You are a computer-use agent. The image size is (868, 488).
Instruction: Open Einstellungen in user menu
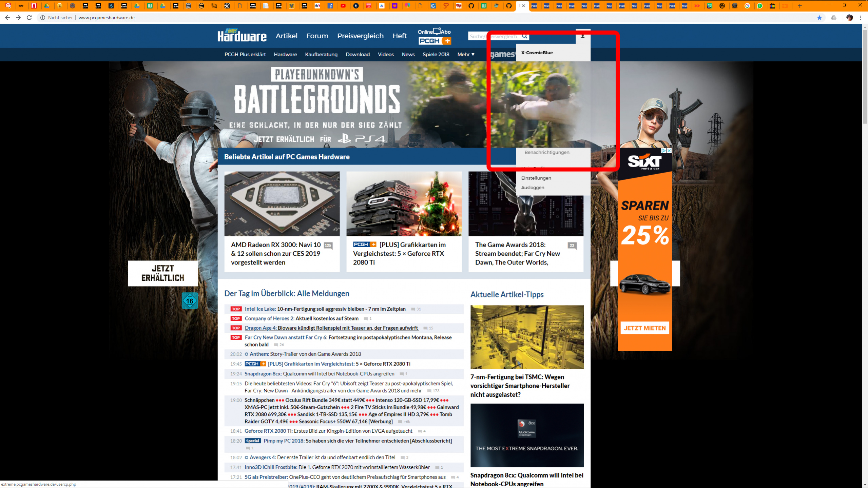(x=536, y=178)
